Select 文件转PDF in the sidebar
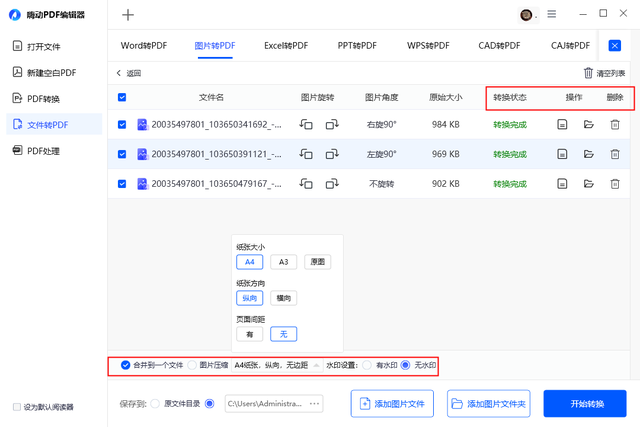Viewport: 640px width, 427px height. pos(54,125)
